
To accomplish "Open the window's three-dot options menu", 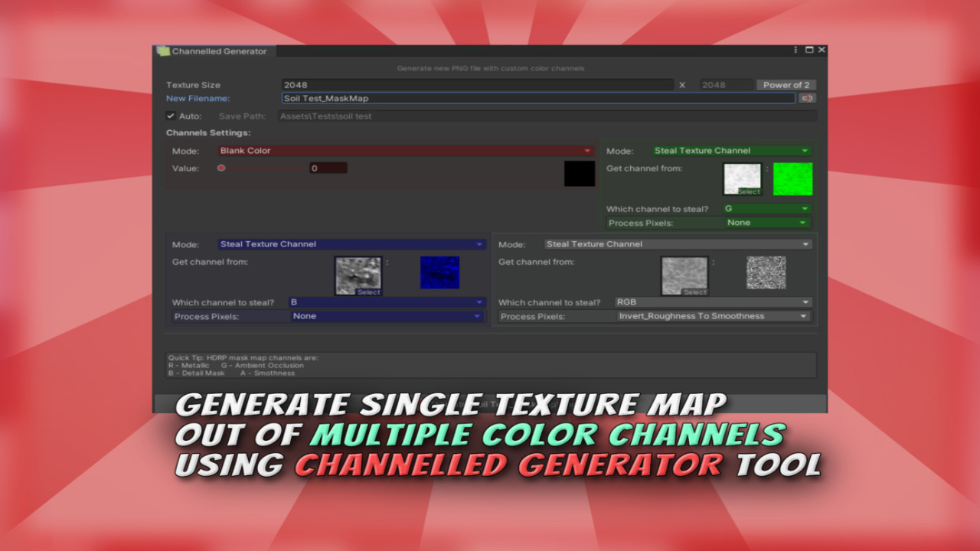I will pos(795,50).
